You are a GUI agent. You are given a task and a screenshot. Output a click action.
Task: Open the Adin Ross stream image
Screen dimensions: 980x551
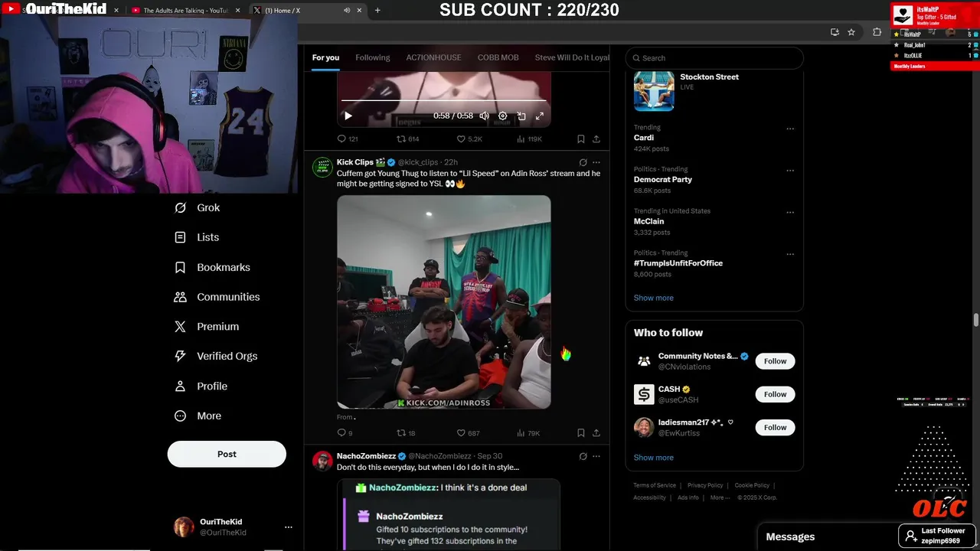pyautogui.click(x=444, y=302)
